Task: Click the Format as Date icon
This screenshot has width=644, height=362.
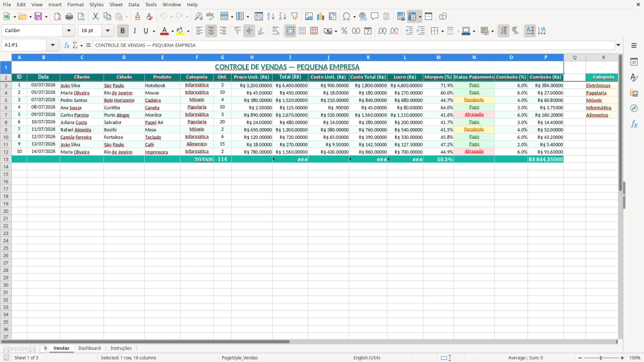Action: point(368,31)
